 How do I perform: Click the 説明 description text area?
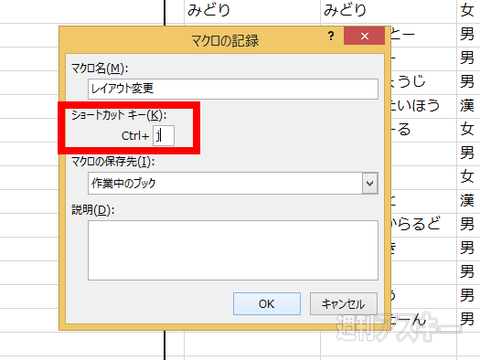[x=233, y=250]
